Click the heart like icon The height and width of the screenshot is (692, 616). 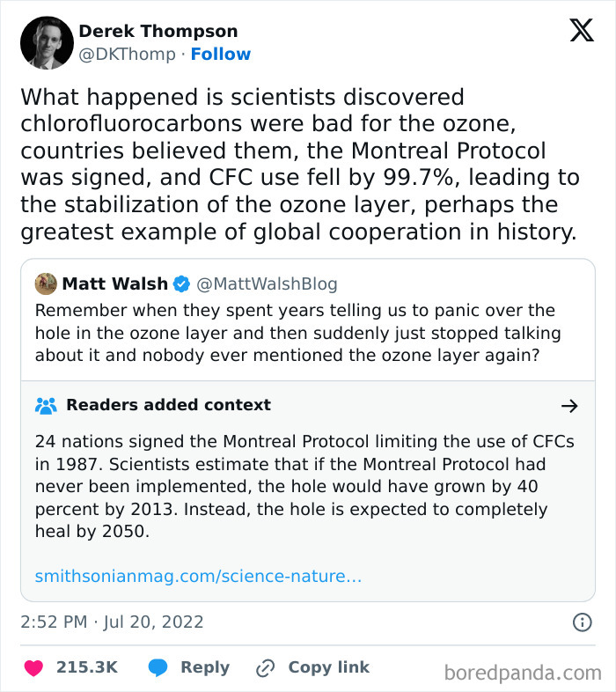pyautogui.click(x=34, y=667)
